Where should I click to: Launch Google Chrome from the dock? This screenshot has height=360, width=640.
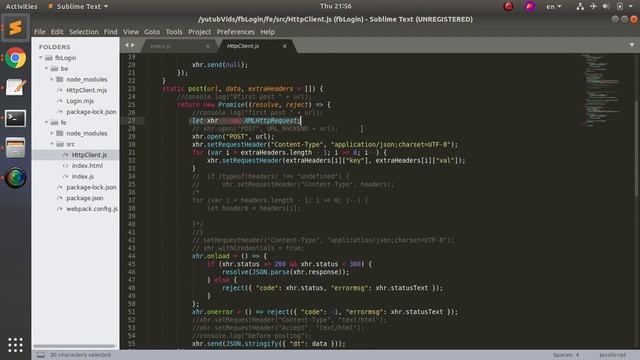[16, 58]
